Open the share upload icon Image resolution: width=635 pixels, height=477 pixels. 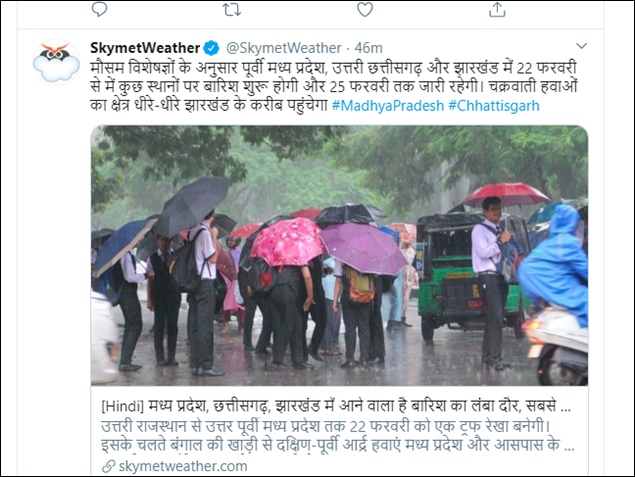coord(497,9)
